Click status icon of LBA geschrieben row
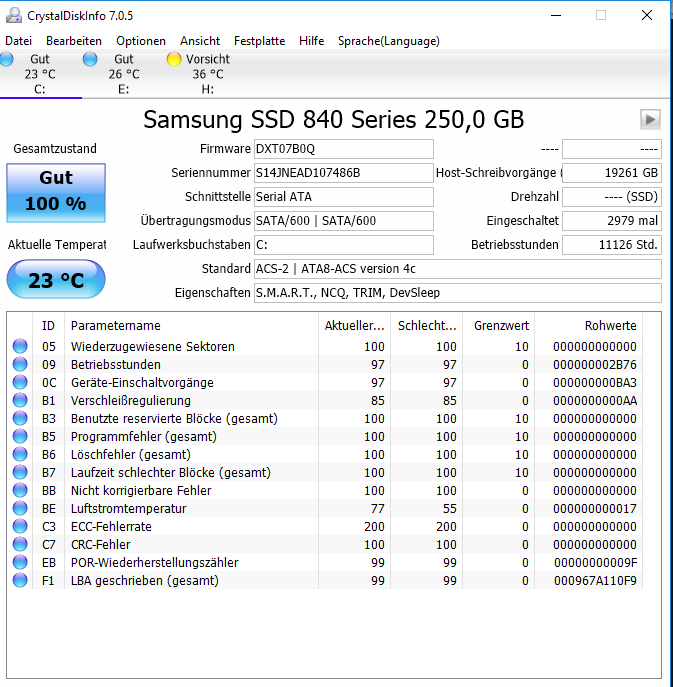This screenshot has height=687, width=673. pos(20,580)
